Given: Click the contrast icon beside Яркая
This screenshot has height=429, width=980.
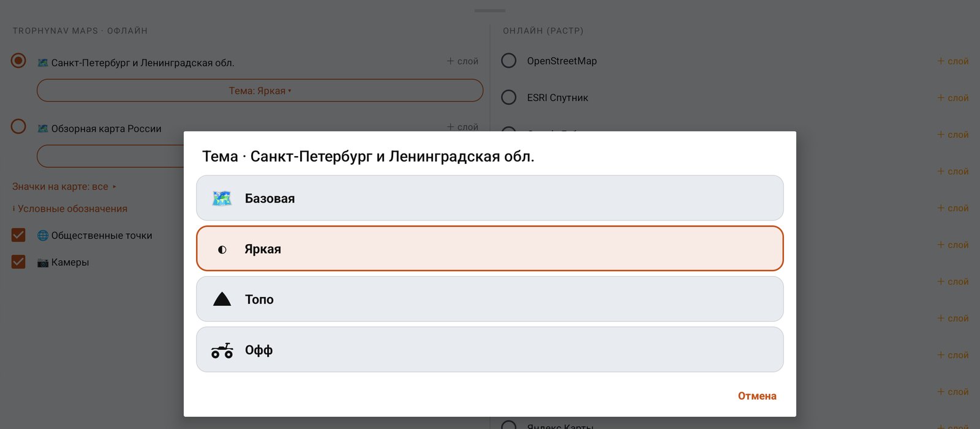Looking at the screenshot, I should (x=222, y=249).
